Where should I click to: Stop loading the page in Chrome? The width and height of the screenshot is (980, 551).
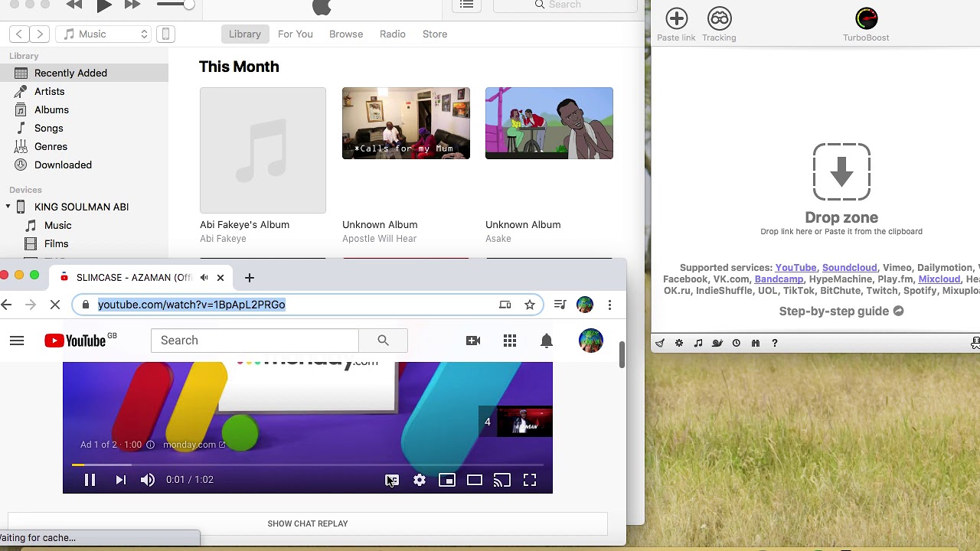[x=55, y=305]
